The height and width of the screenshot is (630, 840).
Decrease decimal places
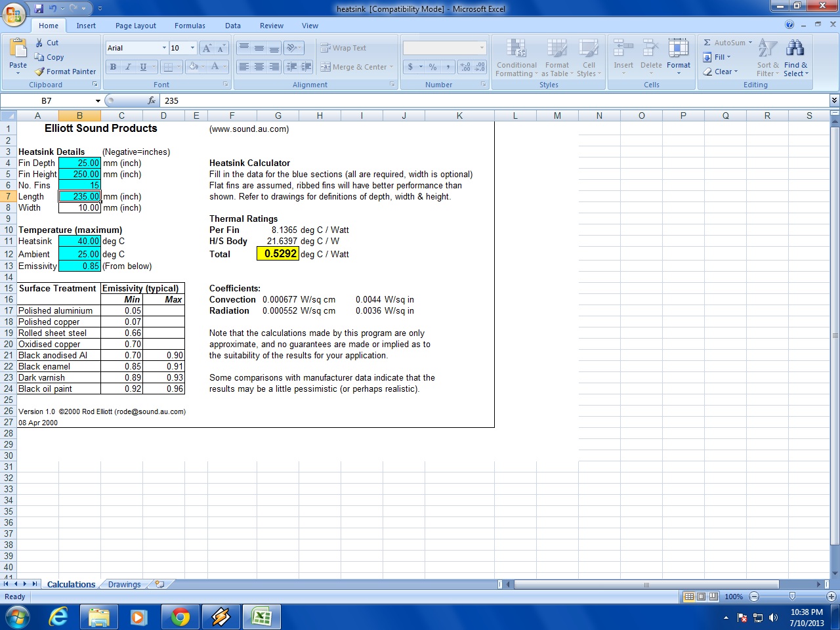point(480,67)
